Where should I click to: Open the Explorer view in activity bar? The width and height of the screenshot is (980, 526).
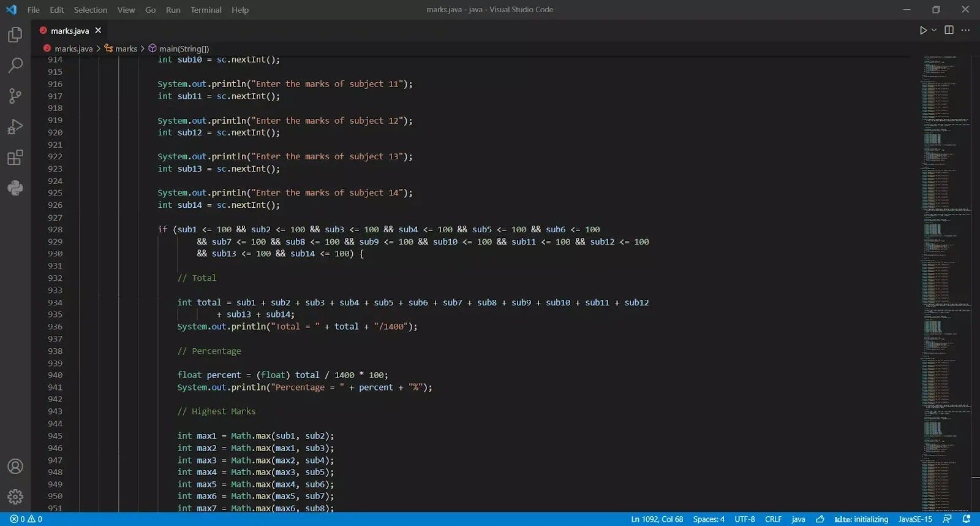pyautogui.click(x=15, y=35)
